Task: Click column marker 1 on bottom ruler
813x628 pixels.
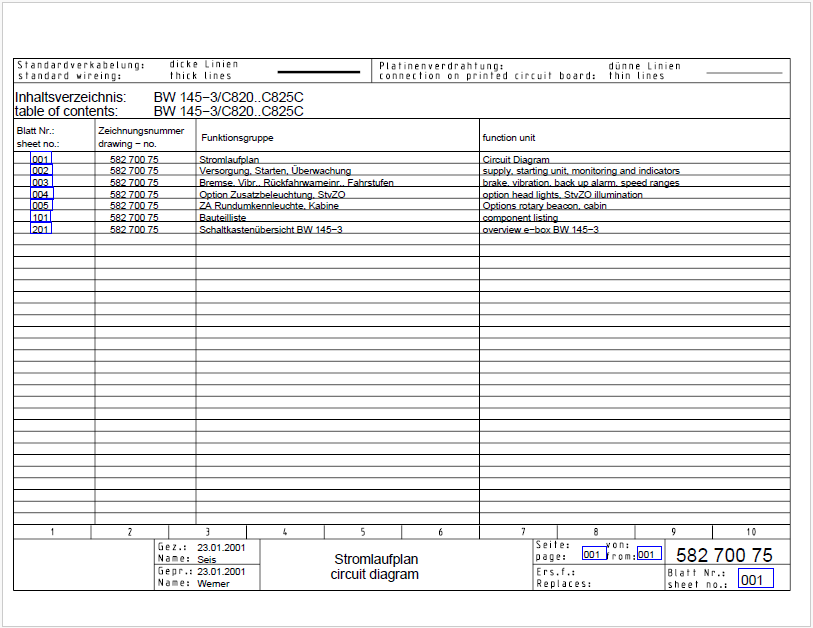Action: tap(52, 532)
